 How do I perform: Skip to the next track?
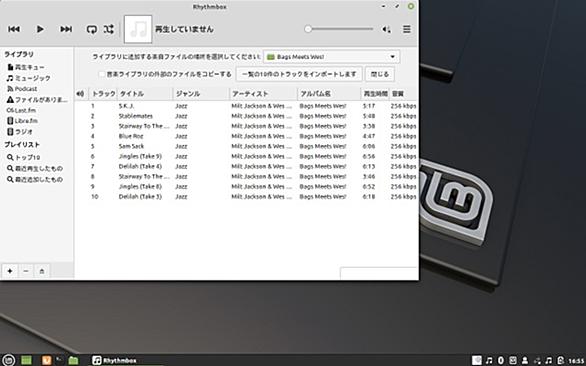pos(66,29)
